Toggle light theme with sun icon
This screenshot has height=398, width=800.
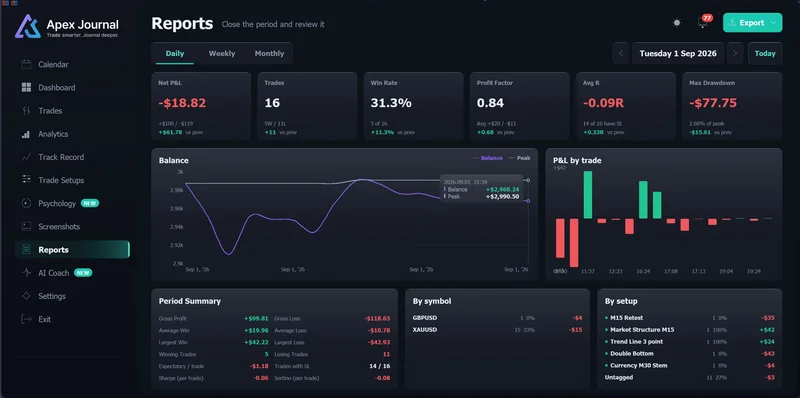677,23
